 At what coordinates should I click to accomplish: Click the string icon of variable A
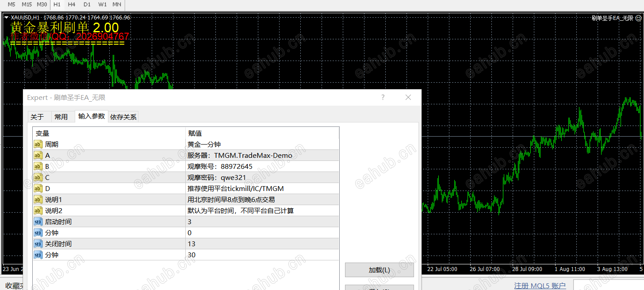click(38, 155)
